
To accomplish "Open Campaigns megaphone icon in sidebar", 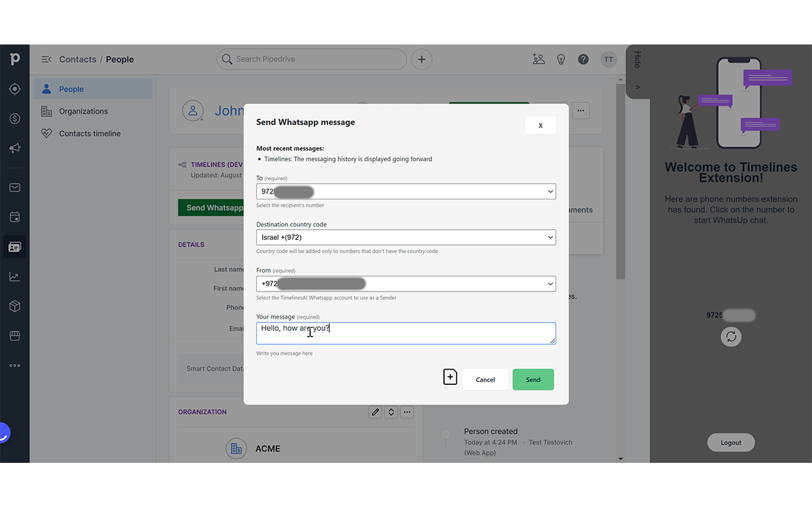I will pyautogui.click(x=15, y=148).
